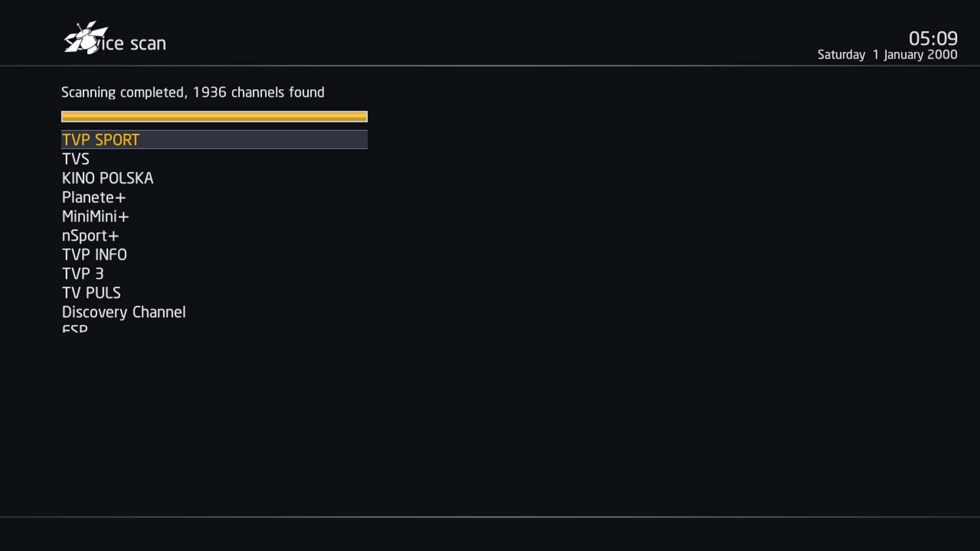Pick the Planete+ channel entry
The height and width of the screenshot is (551, 980).
click(93, 197)
